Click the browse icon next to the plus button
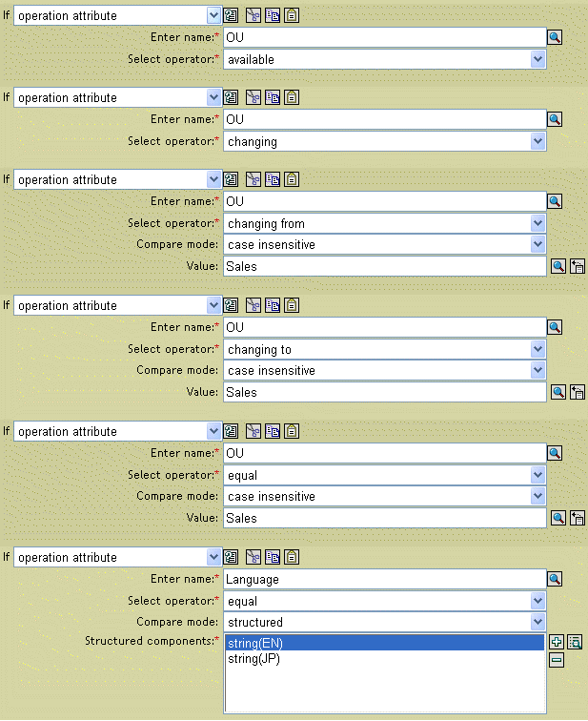588x721 pixels. tap(575, 643)
